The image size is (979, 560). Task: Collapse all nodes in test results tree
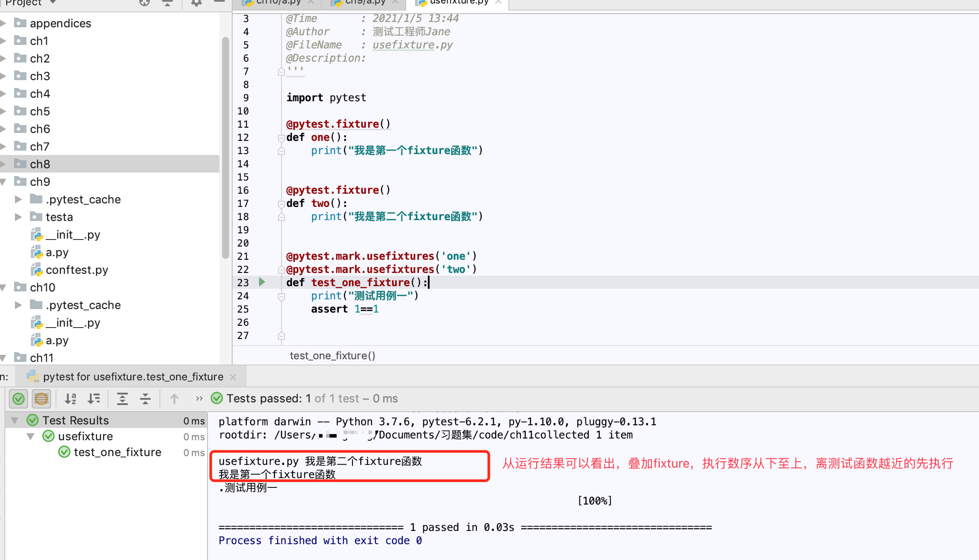tap(145, 398)
